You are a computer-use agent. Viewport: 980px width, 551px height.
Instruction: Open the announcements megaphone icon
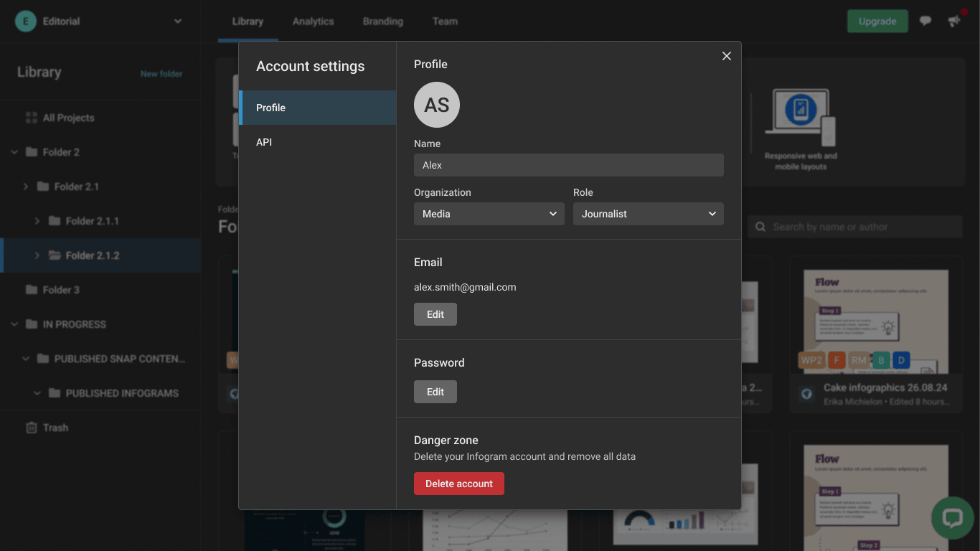[954, 22]
